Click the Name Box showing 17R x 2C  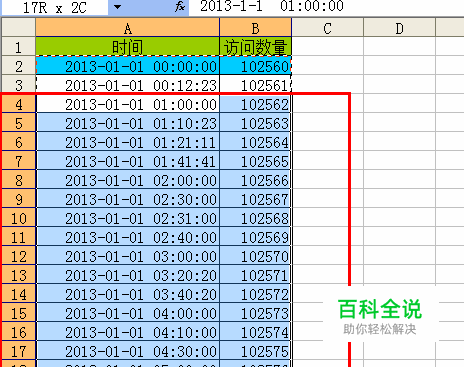click(55, 7)
